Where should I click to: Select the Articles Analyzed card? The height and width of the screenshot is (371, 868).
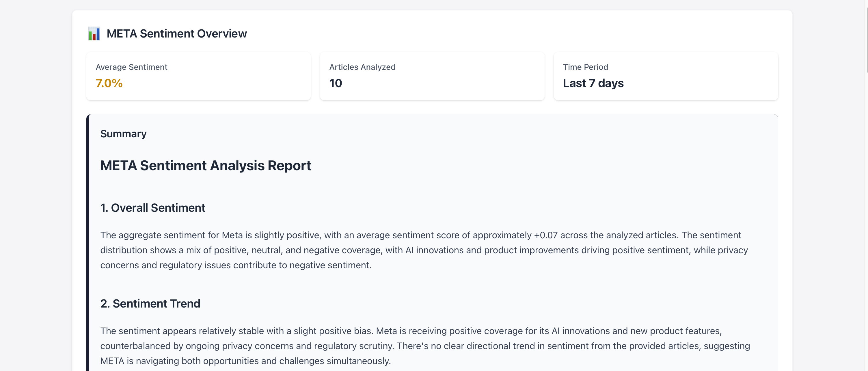(x=432, y=76)
